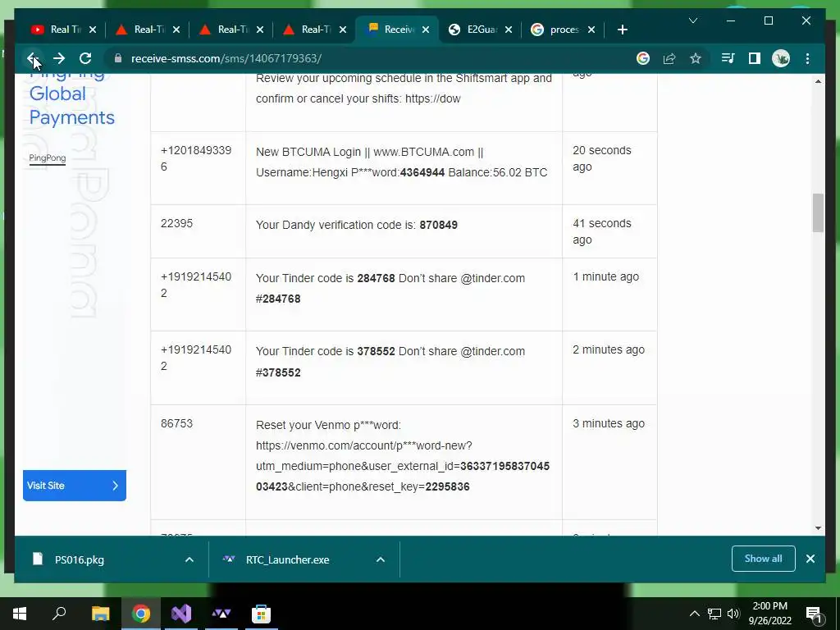Open the tab search dropdown arrow
The image size is (840, 630).
pyautogui.click(x=692, y=21)
